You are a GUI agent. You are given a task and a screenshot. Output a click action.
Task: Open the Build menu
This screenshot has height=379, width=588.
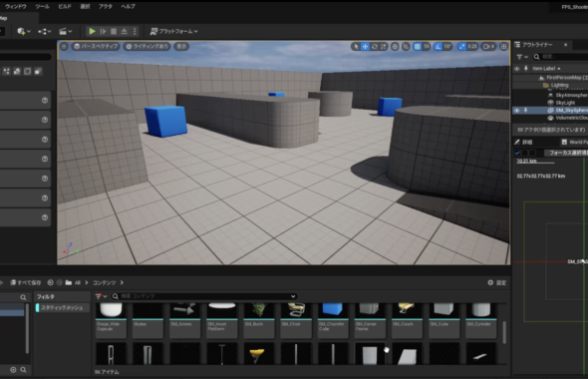pos(65,6)
